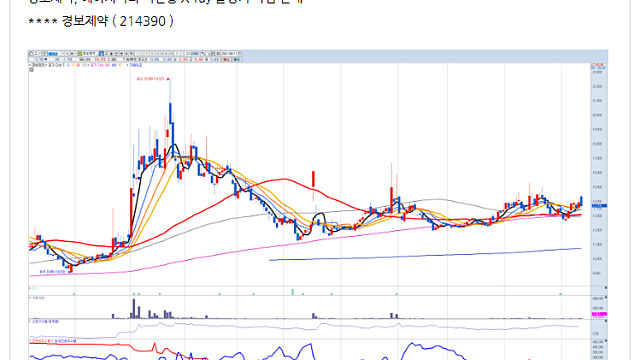The height and width of the screenshot is (360, 640).
Task: Open the 경보제약 stock chart image
Action: (318, 204)
